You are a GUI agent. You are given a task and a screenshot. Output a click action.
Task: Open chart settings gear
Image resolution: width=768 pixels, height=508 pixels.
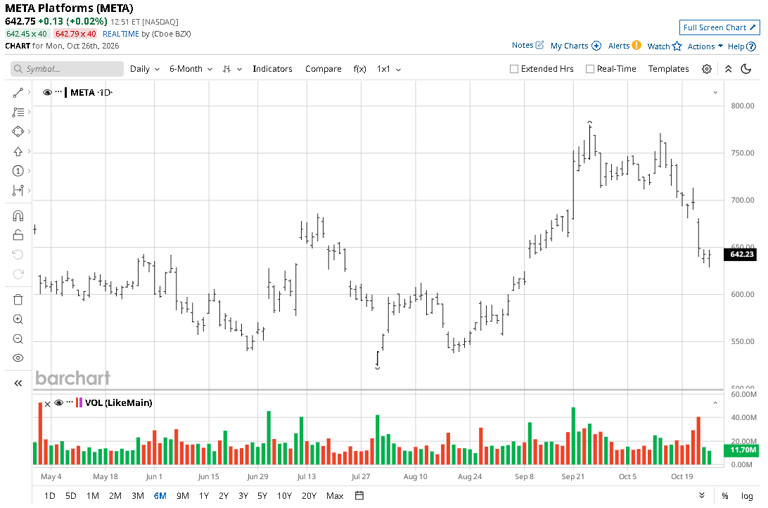point(706,69)
